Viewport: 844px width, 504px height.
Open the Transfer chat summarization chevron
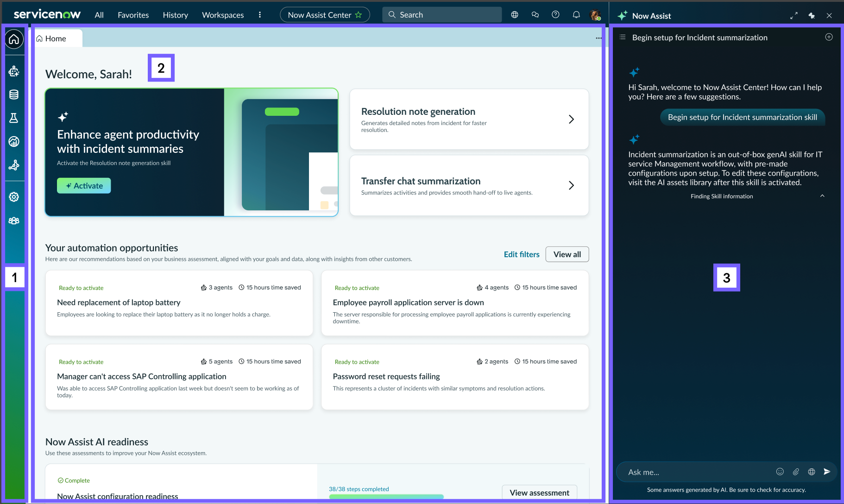571,185
